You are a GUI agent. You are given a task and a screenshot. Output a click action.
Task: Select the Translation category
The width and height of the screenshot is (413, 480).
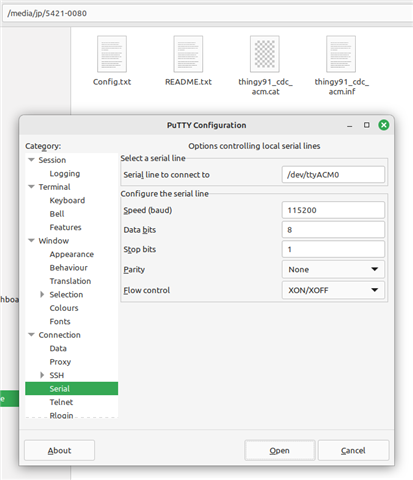70,281
